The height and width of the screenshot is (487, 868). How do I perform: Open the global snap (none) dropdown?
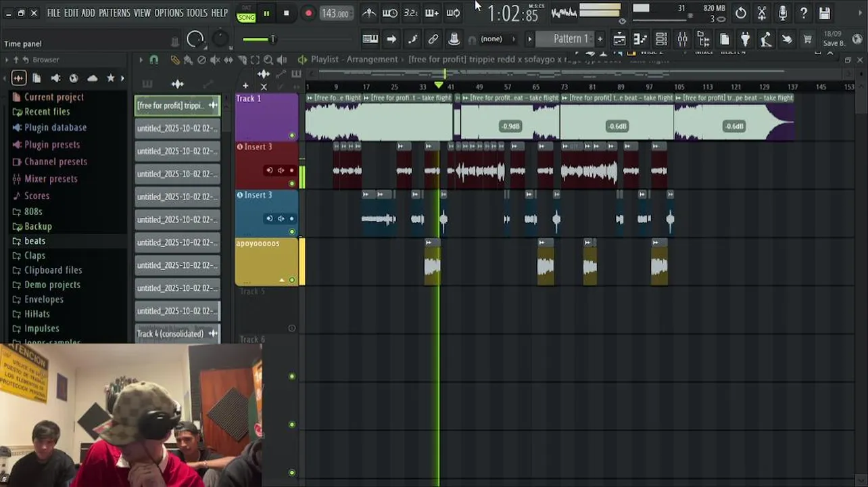(496, 39)
